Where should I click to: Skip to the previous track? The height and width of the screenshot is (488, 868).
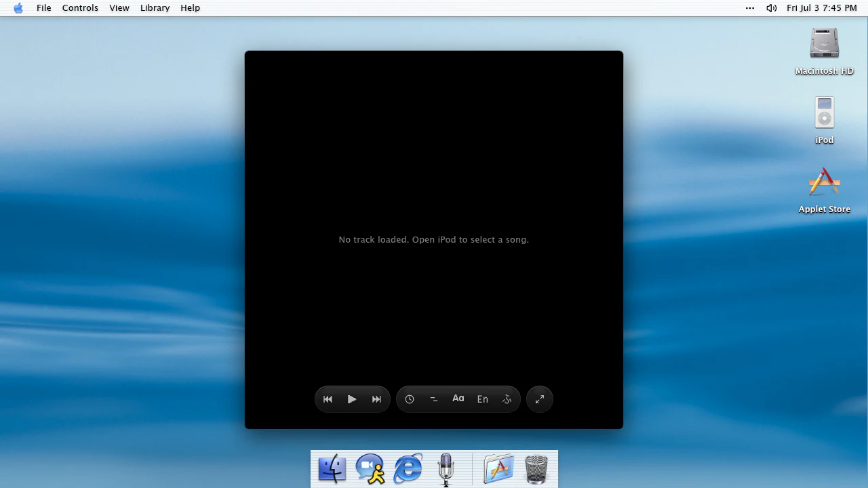[328, 399]
